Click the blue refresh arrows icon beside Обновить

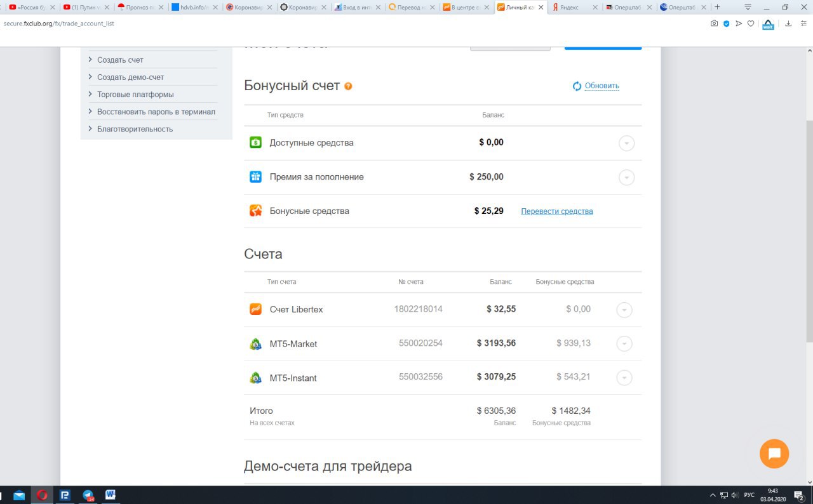577,86
